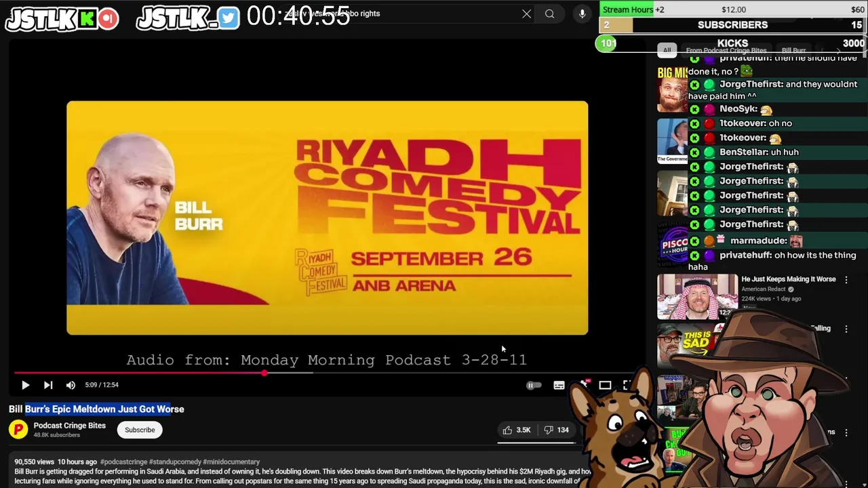868x488 pixels.
Task: Open Podcast Cringe Bites channel avatar
Action: [x=18, y=430]
